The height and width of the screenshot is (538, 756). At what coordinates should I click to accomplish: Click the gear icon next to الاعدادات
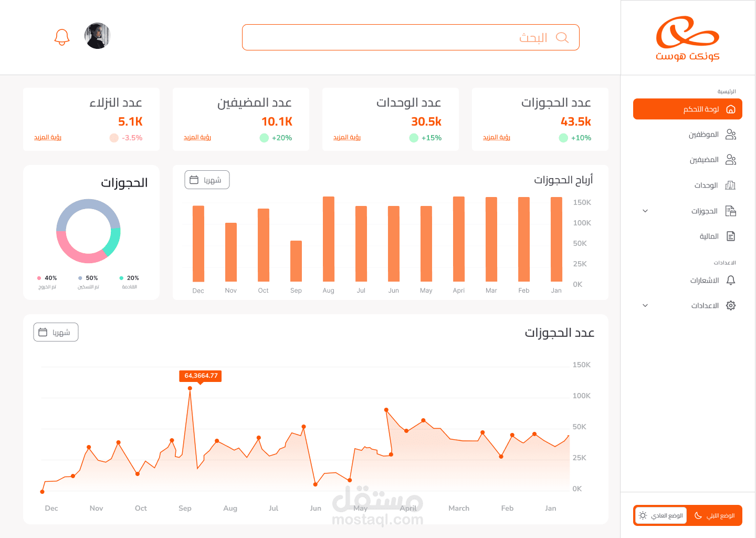pos(731,305)
